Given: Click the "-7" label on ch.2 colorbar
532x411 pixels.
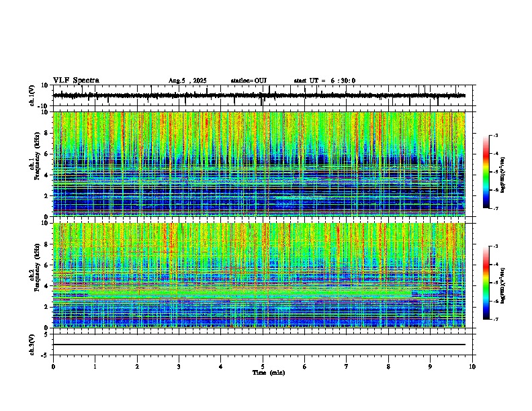Looking at the screenshot, I should 496,319.
